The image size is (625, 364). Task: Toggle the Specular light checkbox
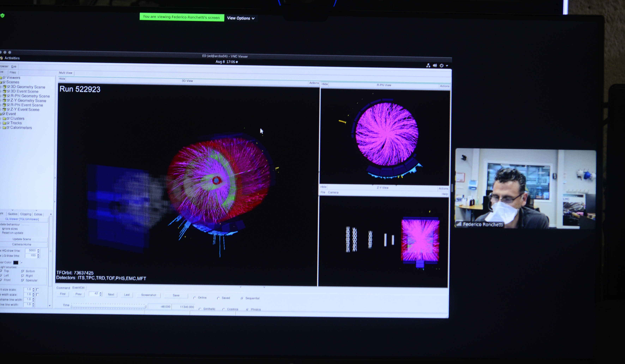click(x=23, y=280)
